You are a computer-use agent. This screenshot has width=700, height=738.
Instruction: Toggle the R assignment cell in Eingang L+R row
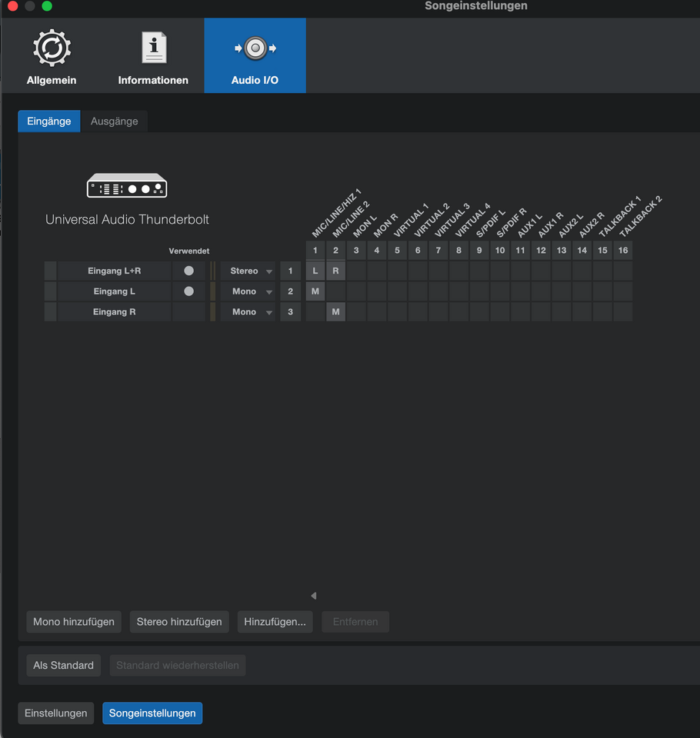[x=336, y=271]
